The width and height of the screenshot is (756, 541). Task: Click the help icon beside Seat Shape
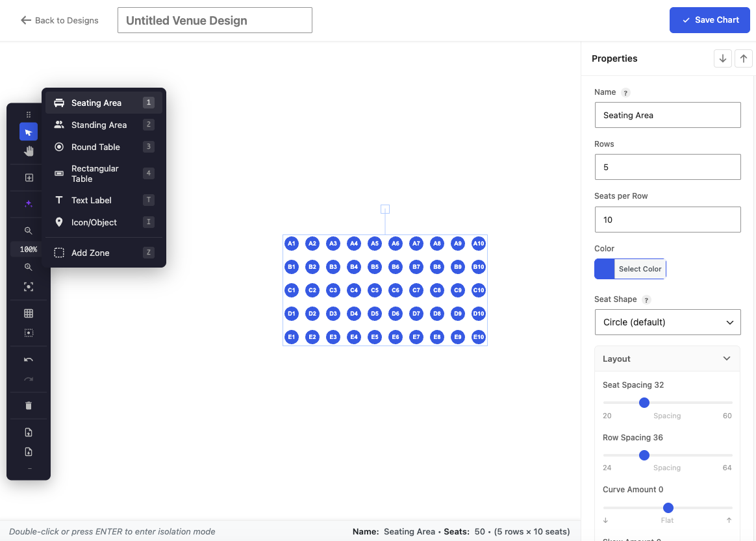click(x=646, y=300)
